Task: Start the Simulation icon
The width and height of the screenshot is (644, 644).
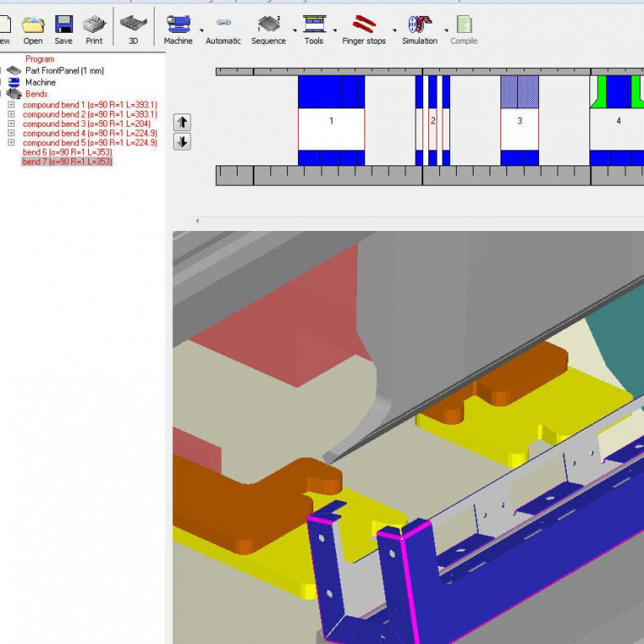Action: (419, 25)
